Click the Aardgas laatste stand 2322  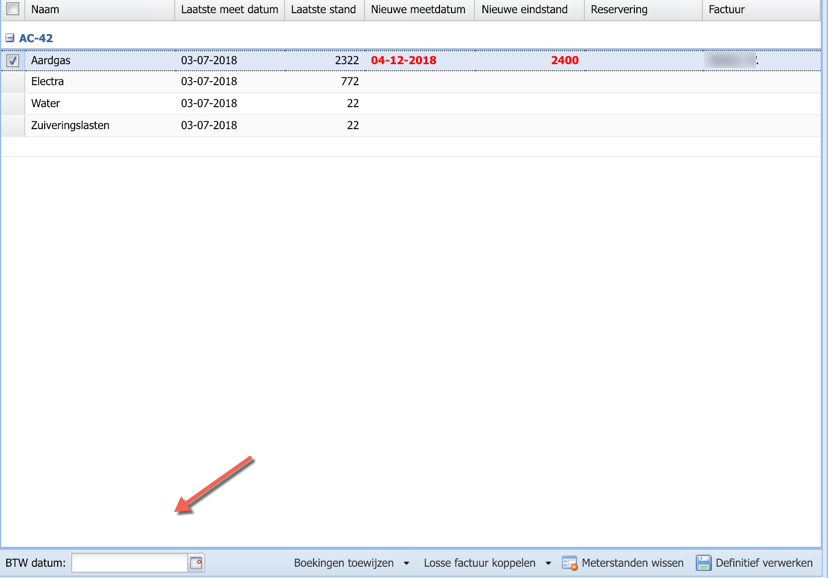click(x=346, y=61)
